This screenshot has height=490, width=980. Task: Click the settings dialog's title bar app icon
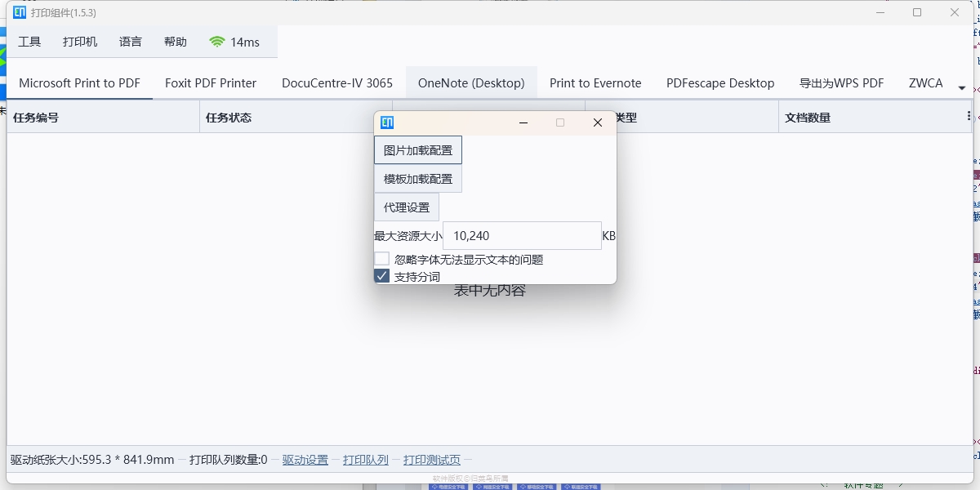click(387, 122)
